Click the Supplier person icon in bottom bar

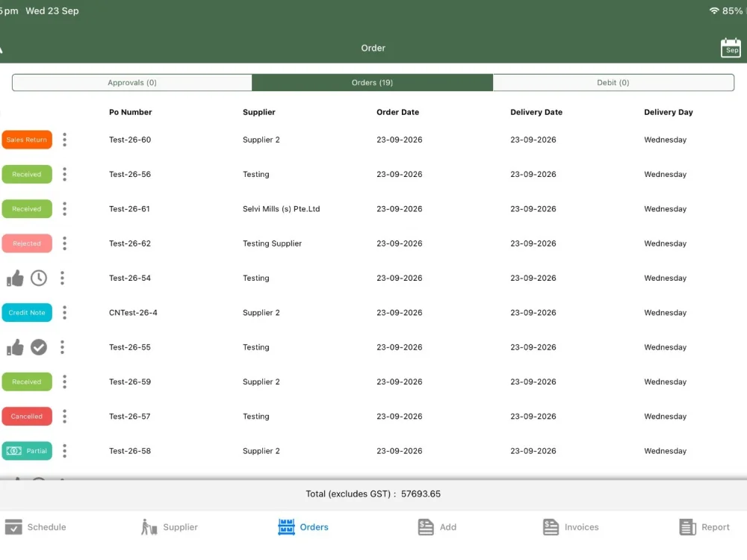click(149, 527)
